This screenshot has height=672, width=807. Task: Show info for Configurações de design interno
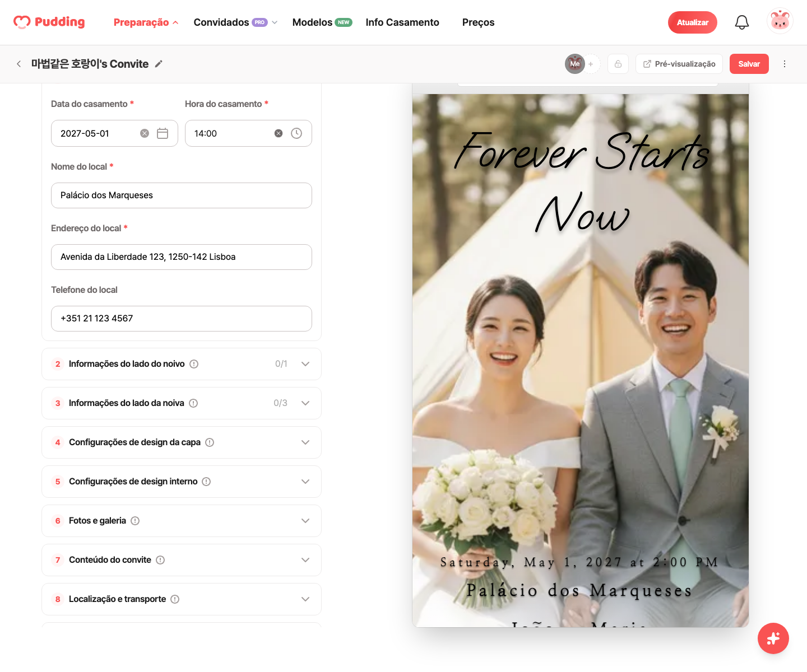point(206,482)
